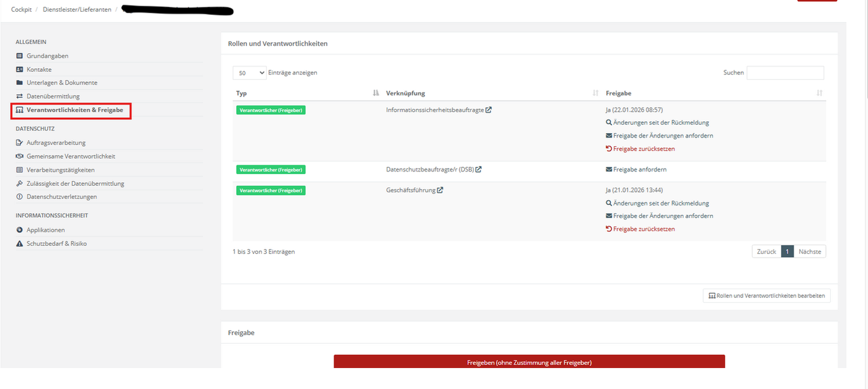
Task: Click the red Freigeben ohne Zustimmung button
Action: coord(529,362)
